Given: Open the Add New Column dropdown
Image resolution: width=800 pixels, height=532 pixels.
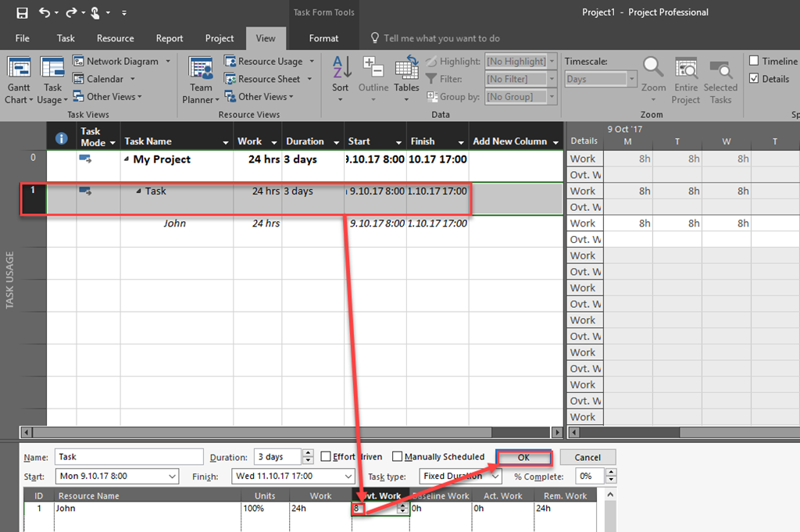Looking at the screenshot, I should (x=555, y=142).
